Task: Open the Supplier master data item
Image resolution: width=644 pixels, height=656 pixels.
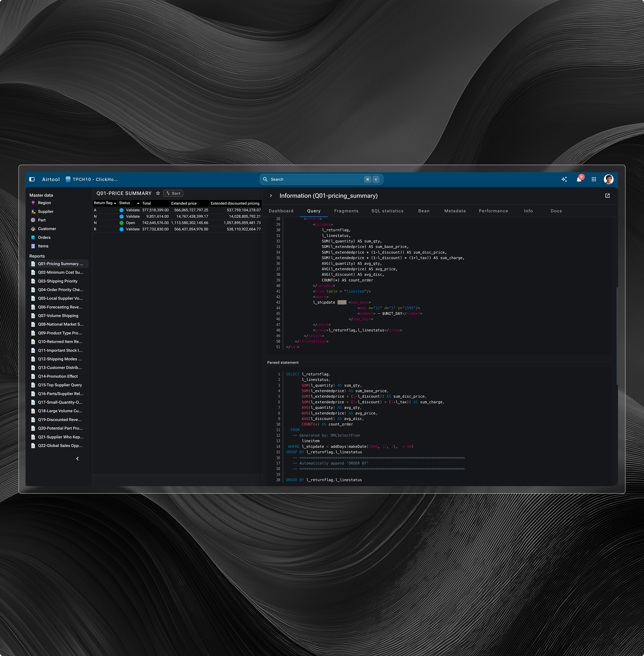Action: click(x=46, y=211)
